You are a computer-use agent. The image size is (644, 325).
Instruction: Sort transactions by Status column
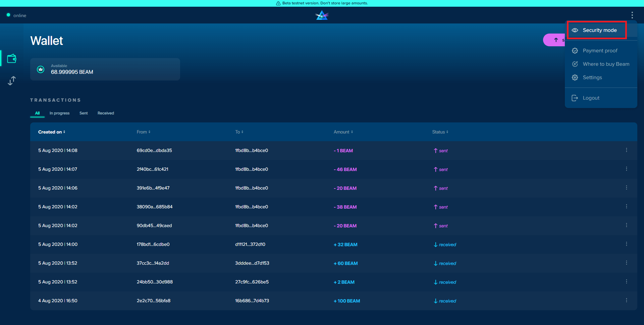click(440, 132)
